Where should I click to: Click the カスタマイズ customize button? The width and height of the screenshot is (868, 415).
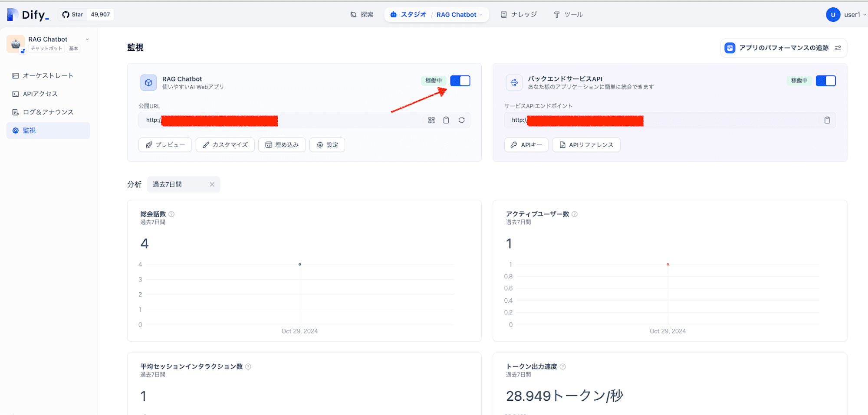click(x=225, y=145)
